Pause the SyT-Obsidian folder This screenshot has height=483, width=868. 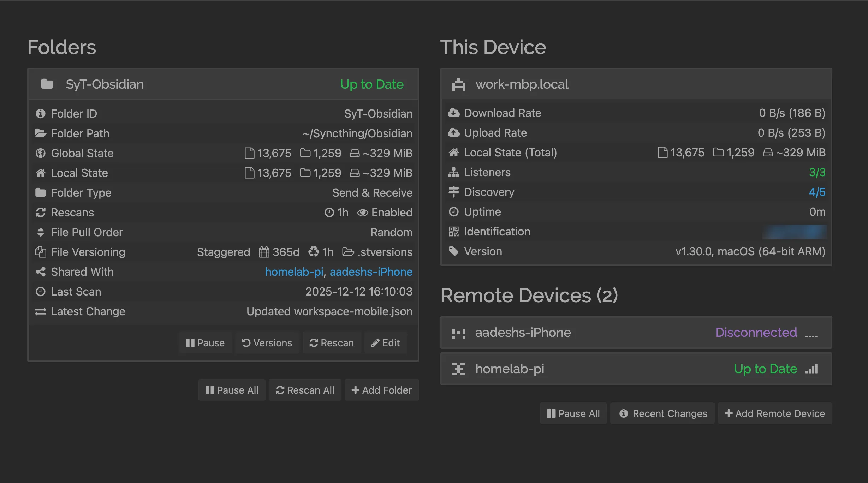[206, 342]
